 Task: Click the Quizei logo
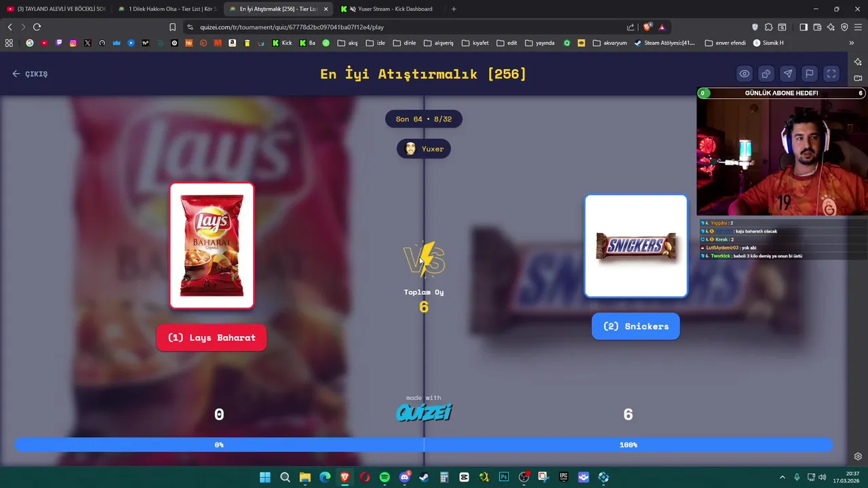[x=424, y=412]
